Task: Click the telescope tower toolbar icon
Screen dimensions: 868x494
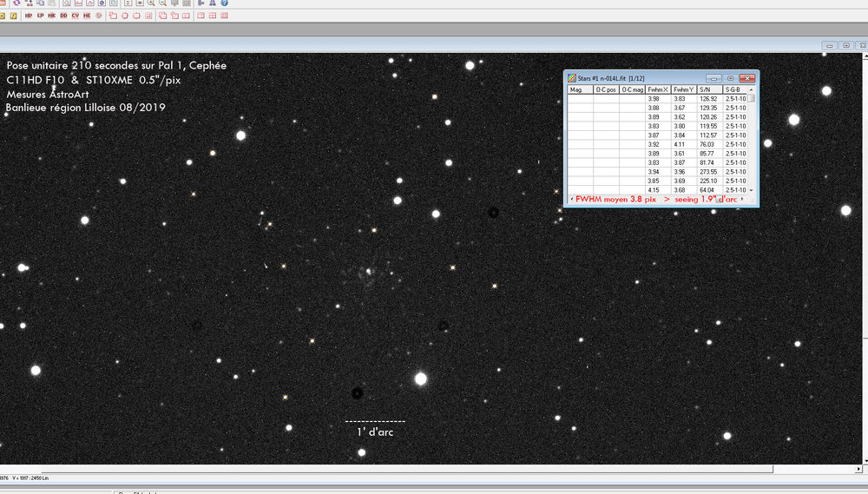Action: [x=212, y=3]
